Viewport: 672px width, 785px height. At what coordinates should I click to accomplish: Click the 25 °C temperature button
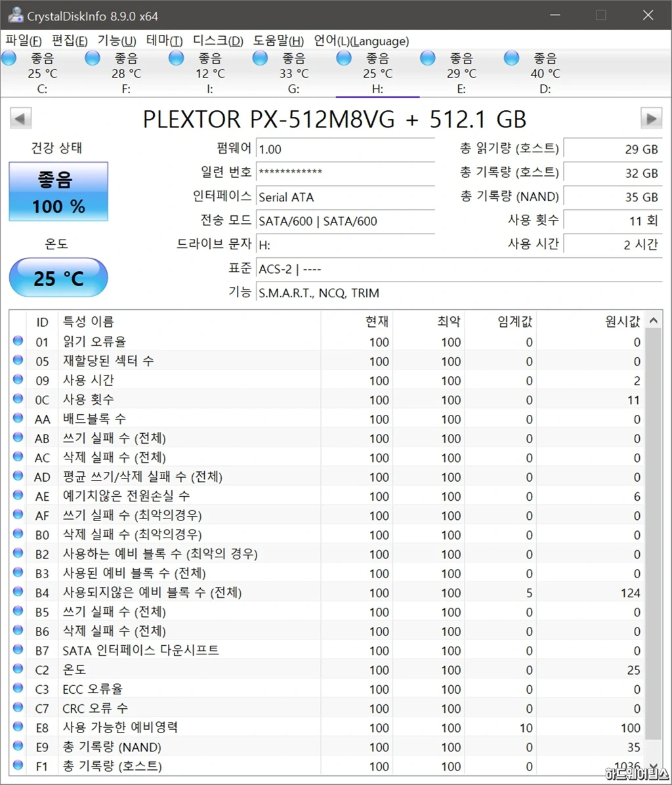(58, 278)
